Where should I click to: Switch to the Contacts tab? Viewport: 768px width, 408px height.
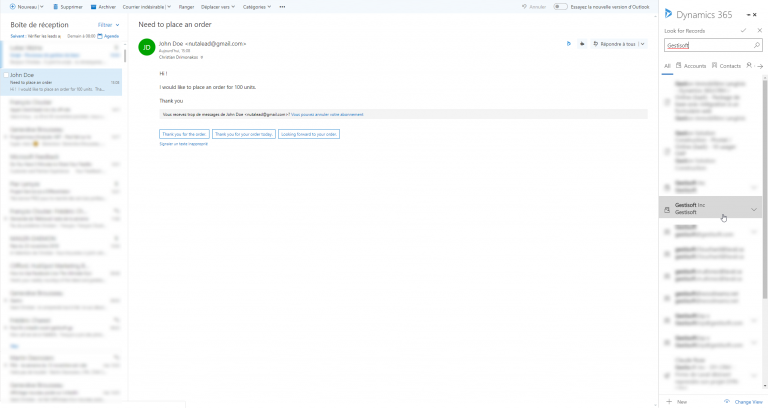pyautogui.click(x=726, y=66)
